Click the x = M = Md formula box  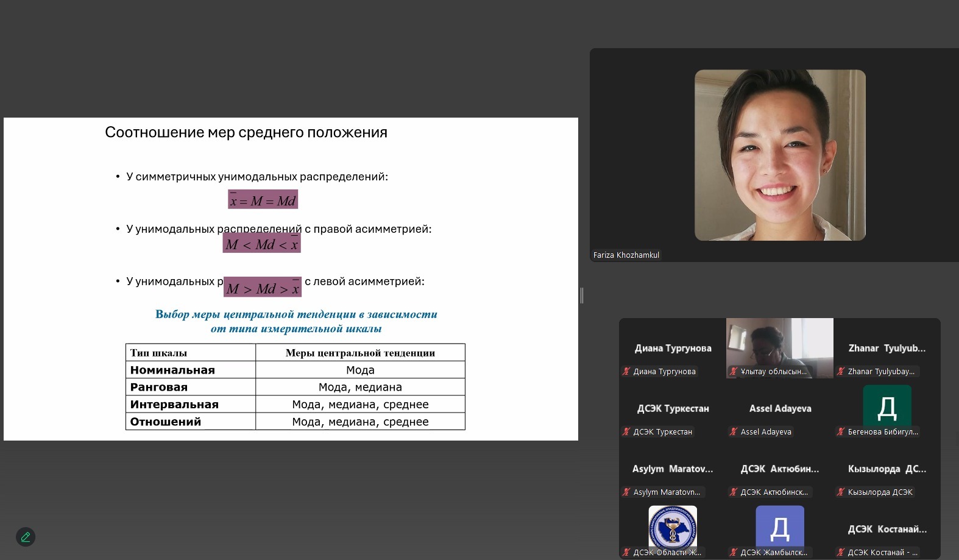coord(263,200)
